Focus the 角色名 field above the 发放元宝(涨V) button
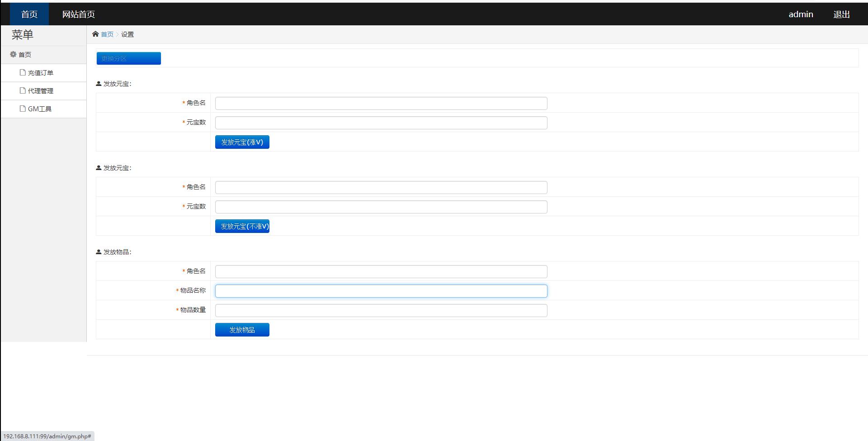 (381, 103)
